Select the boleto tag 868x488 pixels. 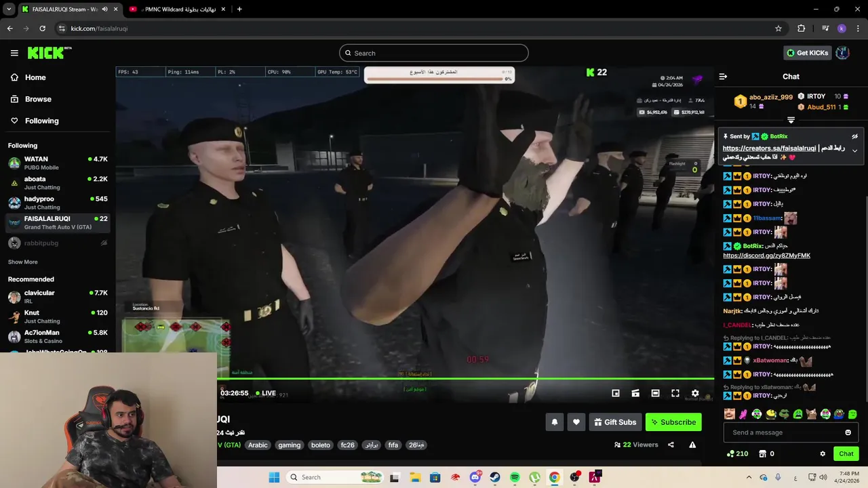321,445
